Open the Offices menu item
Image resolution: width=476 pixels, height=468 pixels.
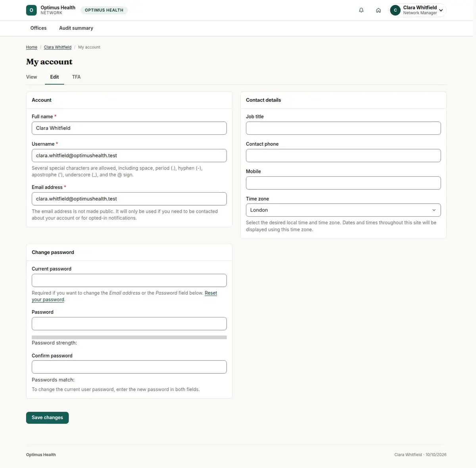click(x=38, y=28)
